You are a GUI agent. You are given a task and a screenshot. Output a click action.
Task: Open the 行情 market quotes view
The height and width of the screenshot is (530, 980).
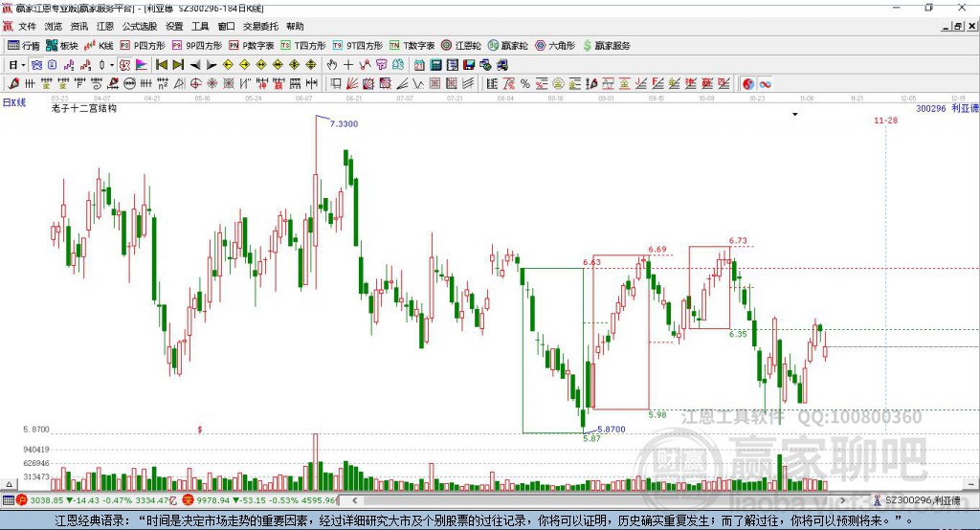[24, 46]
